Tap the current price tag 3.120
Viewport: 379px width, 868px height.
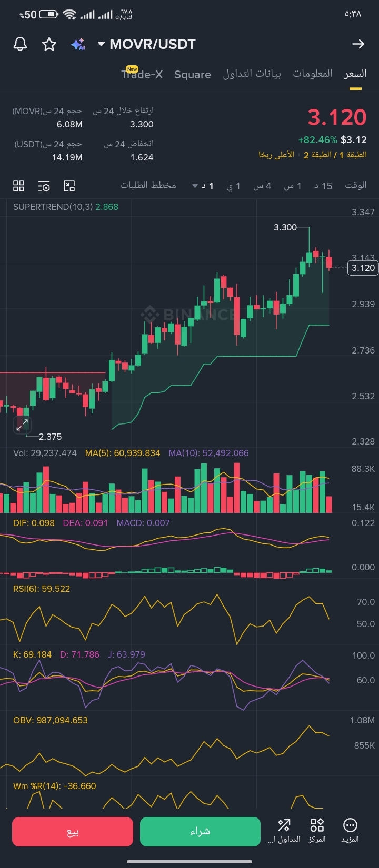pyautogui.click(x=363, y=268)
